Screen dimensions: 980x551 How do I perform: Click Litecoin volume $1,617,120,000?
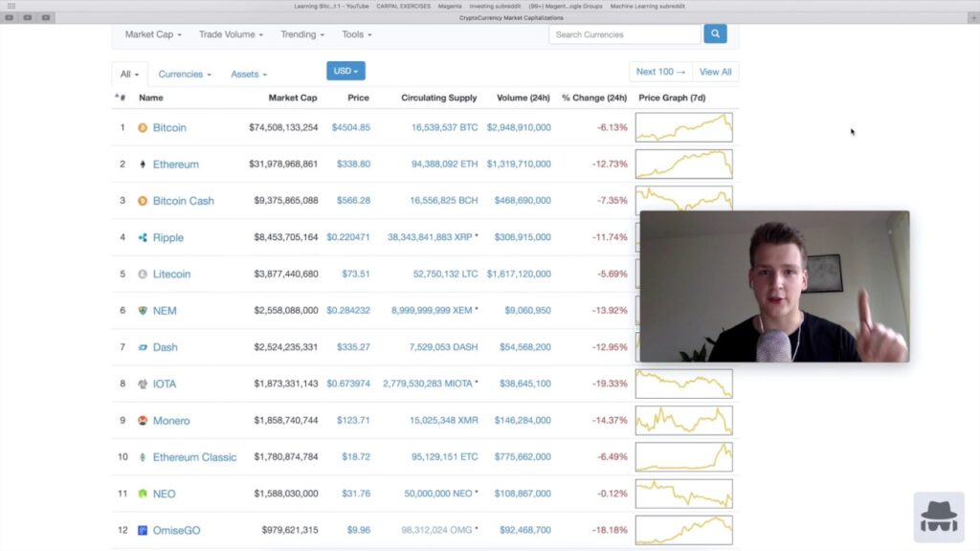519,274
